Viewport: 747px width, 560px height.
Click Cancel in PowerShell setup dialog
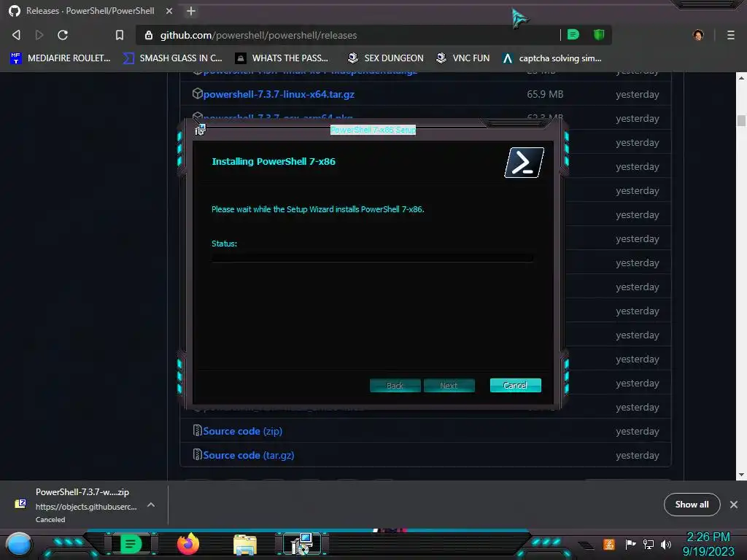tap(516, 385)
